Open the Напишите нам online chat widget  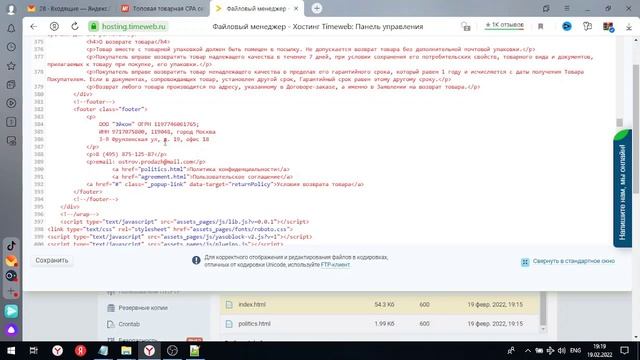click(622, 188)
